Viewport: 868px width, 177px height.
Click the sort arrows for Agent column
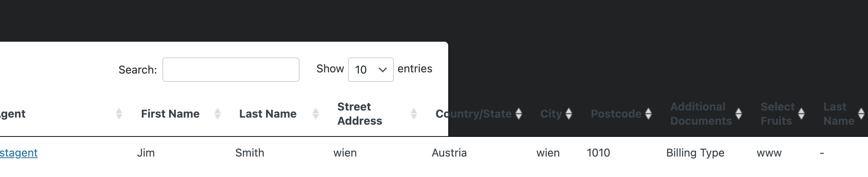pos(119,114)
